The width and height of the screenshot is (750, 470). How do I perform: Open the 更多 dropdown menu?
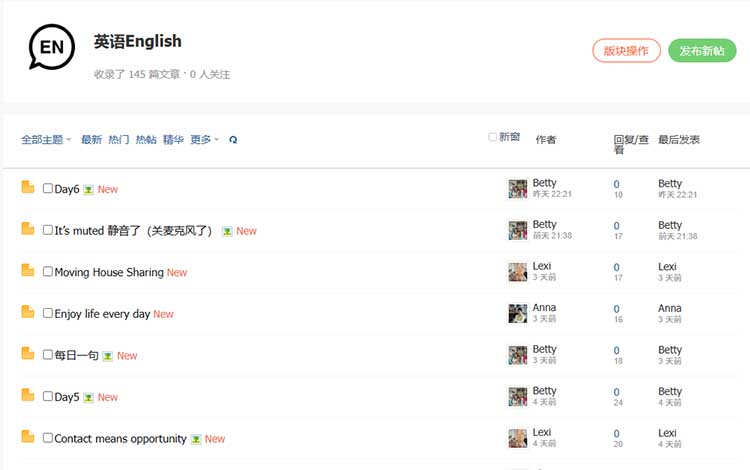click(204, 140)
